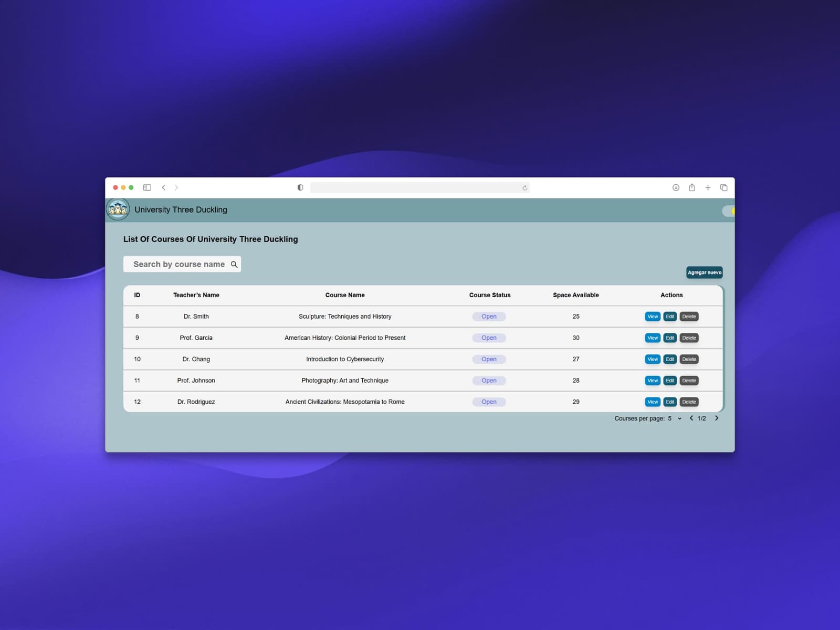
Task: Select the Prof. Garcia cell
Action: click(x=196, y=338)
